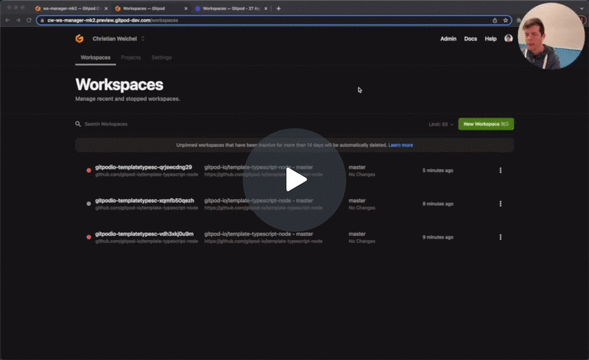Viewport: 589px width, 360px height.
Task: Click the padlock site info icon
Action: tap(42, 20)
